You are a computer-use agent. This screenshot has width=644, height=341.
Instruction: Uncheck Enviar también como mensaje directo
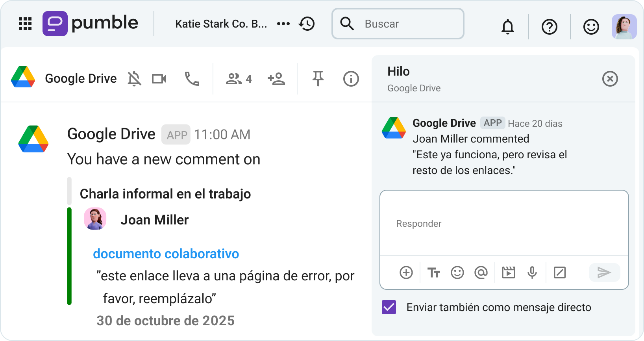point(389,307)
